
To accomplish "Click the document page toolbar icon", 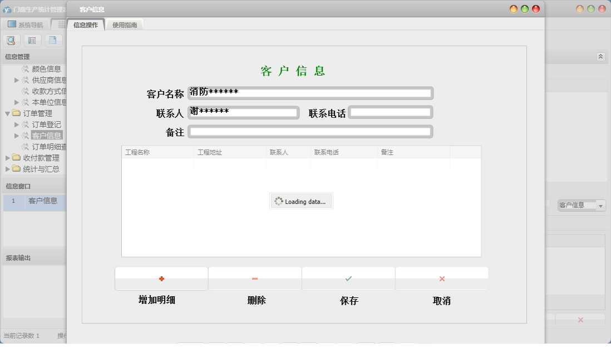I will tap(52, 40).
